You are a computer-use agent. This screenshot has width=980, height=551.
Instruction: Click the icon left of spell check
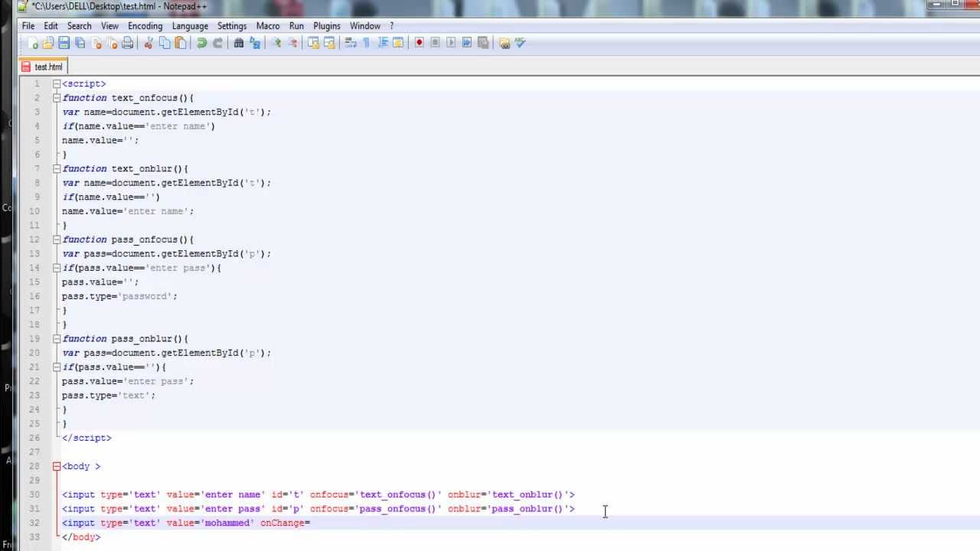505,43
